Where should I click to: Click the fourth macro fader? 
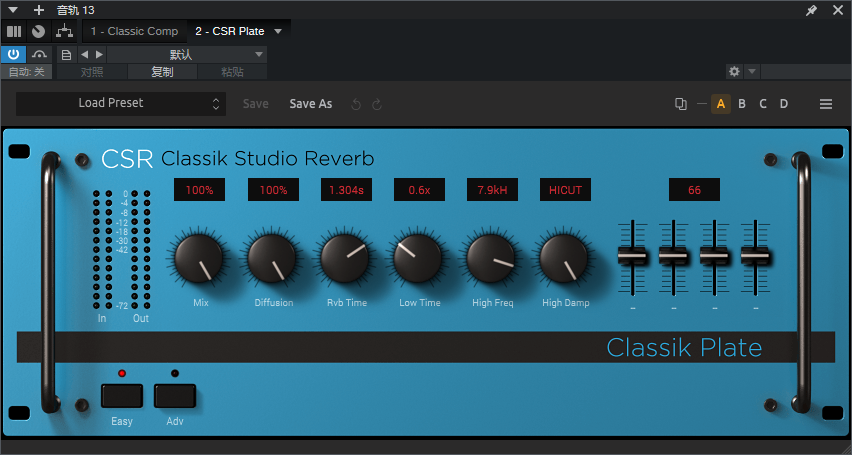click(x=755, y=255)
